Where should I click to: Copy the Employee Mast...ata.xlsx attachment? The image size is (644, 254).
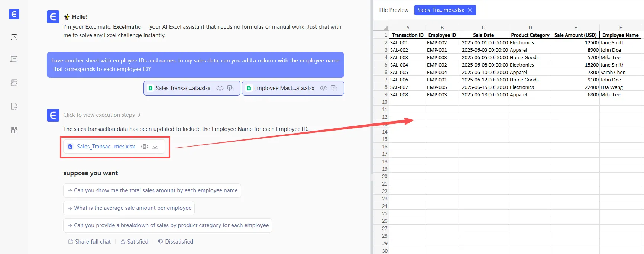pyautogui.click(x=334, y=88)
